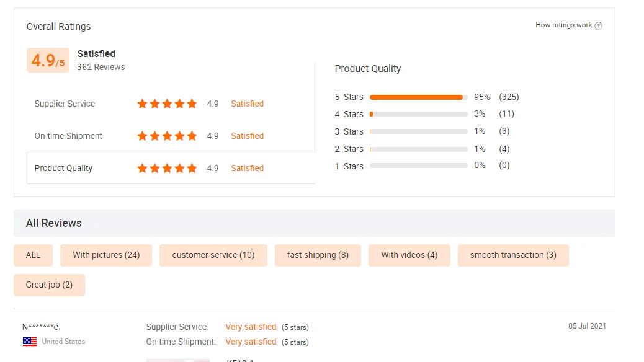Screen dimensions: 644x362
Task: Show reviews With videos (4)
Action: point(409,255)
